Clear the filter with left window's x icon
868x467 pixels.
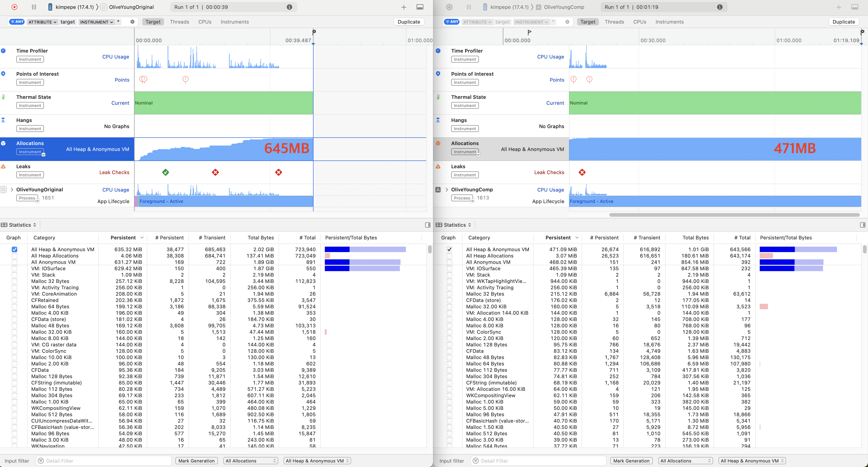[x=133, y=22]
